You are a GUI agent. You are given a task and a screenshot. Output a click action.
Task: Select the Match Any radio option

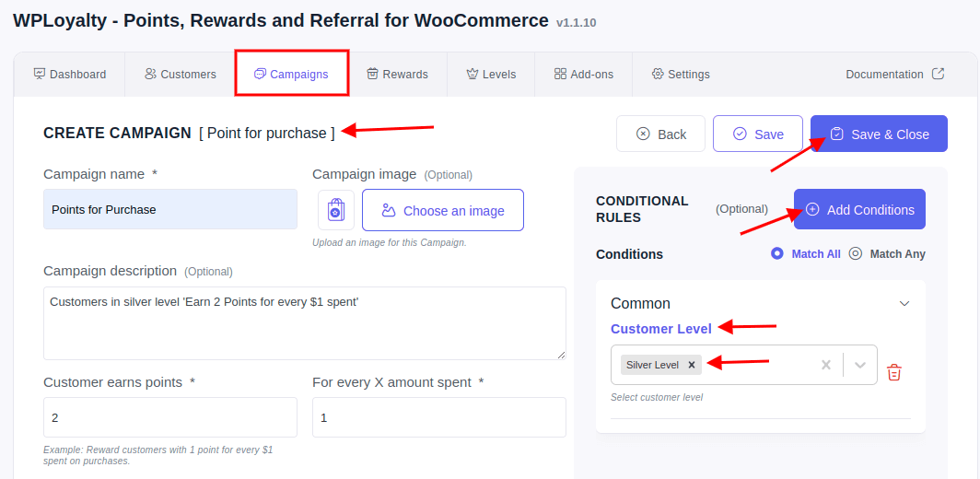coord(856,254)
